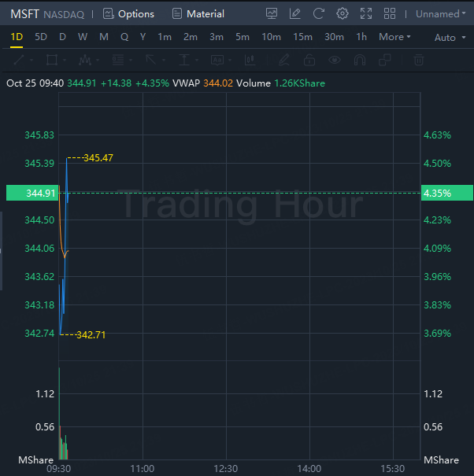
Task: Click the drawing pencil icon in header
Action: pos(294,13)
